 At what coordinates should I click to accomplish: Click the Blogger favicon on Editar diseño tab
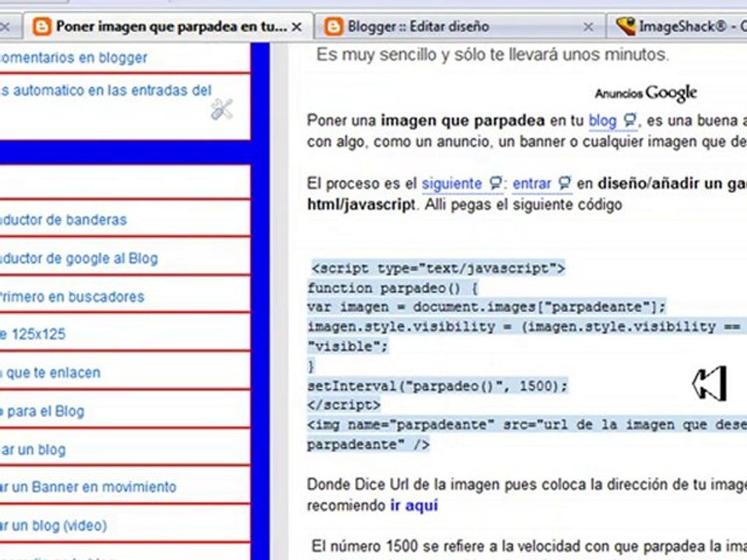click(x=334, y=26)
